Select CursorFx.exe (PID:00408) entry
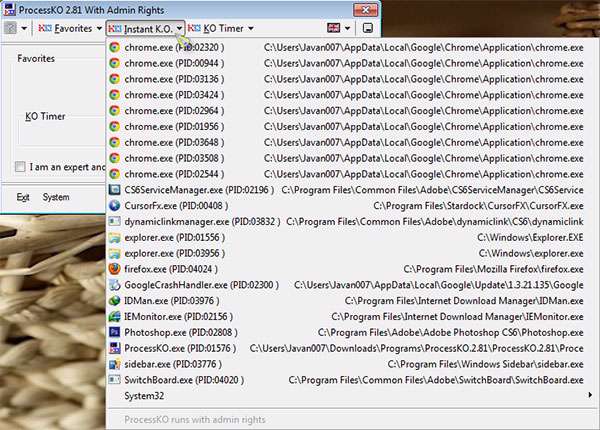Screen dimensions: 600x430 (350, 206)
